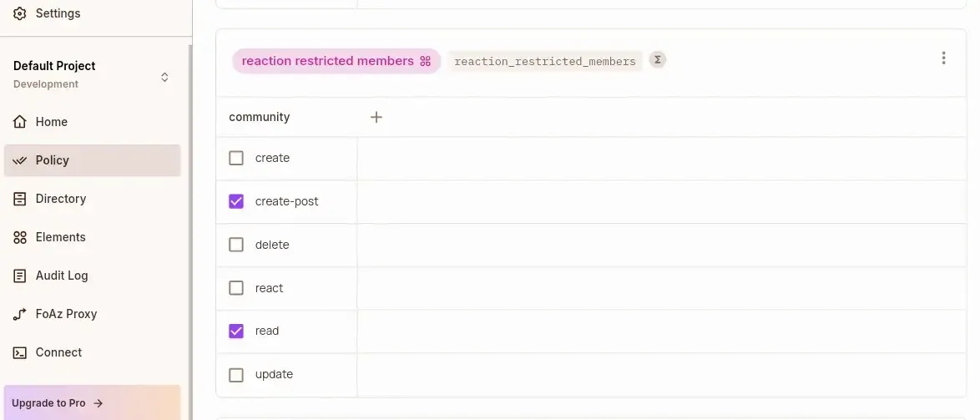This screenshot has width=980, height=420.
Task: Click the Home house icon
Action: (20, 122)
